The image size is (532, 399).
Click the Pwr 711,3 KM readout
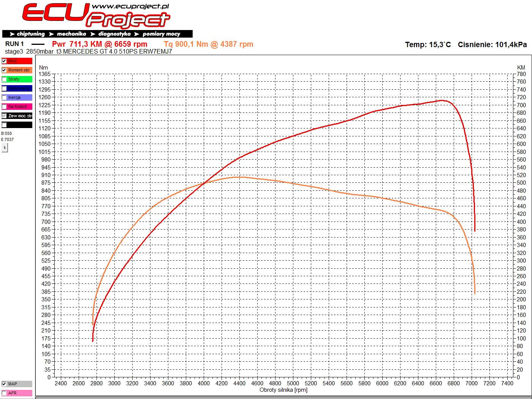100,44
